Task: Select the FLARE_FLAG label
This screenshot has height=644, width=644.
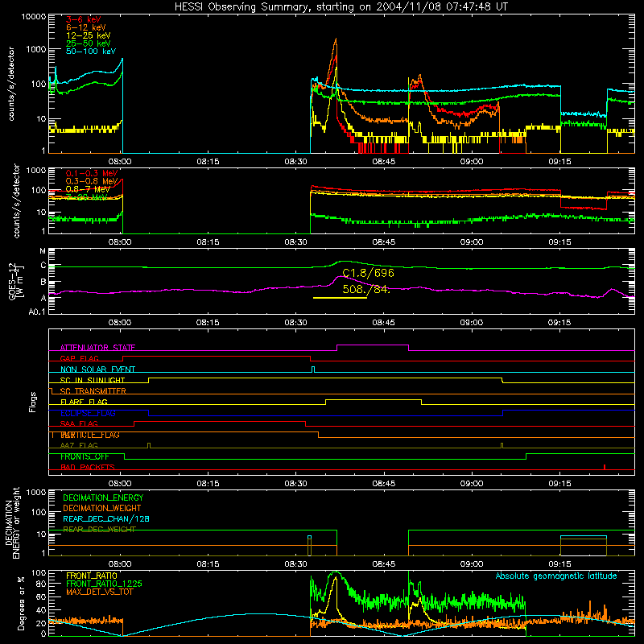Action: pos(84,402)
